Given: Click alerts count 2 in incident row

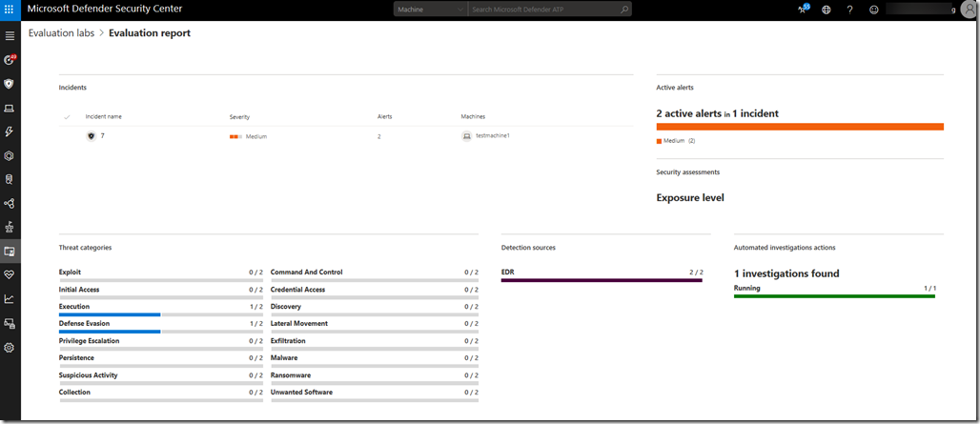Looking at the screenshot, I should click(379, 136).
